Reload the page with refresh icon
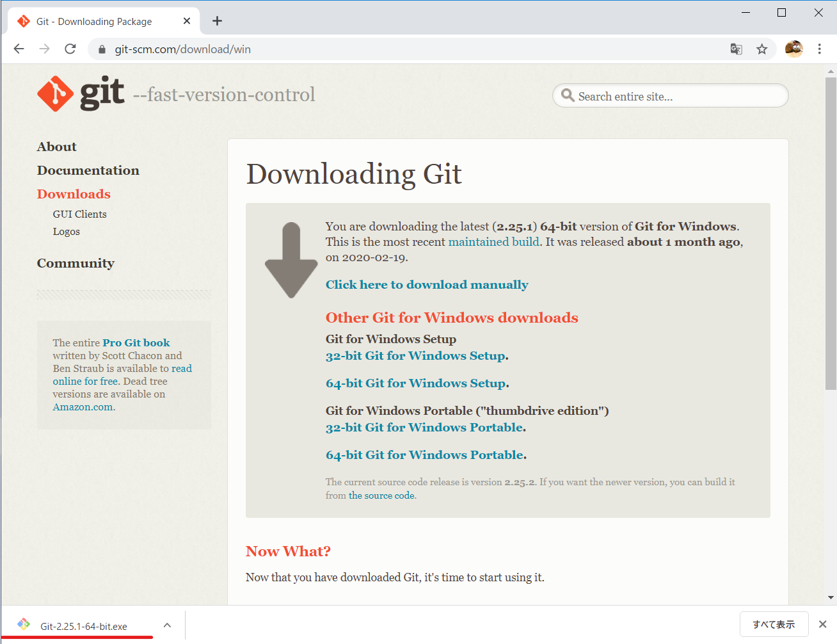 70,49
